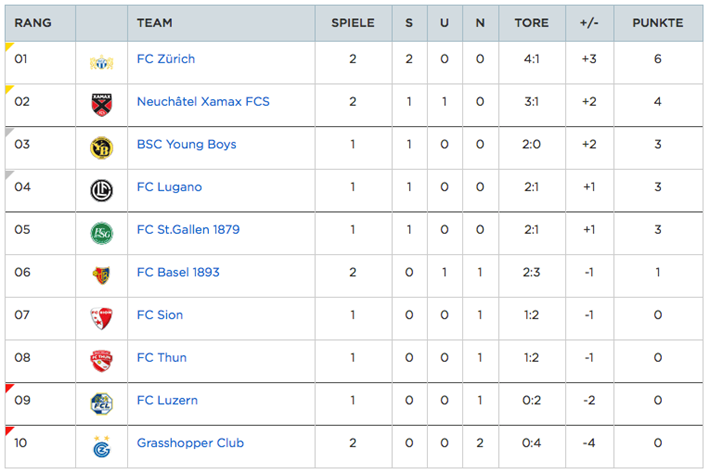The height and width of the screenshot is (475, 710).
Task: Click the TORE column header
Action: [531, 23]
